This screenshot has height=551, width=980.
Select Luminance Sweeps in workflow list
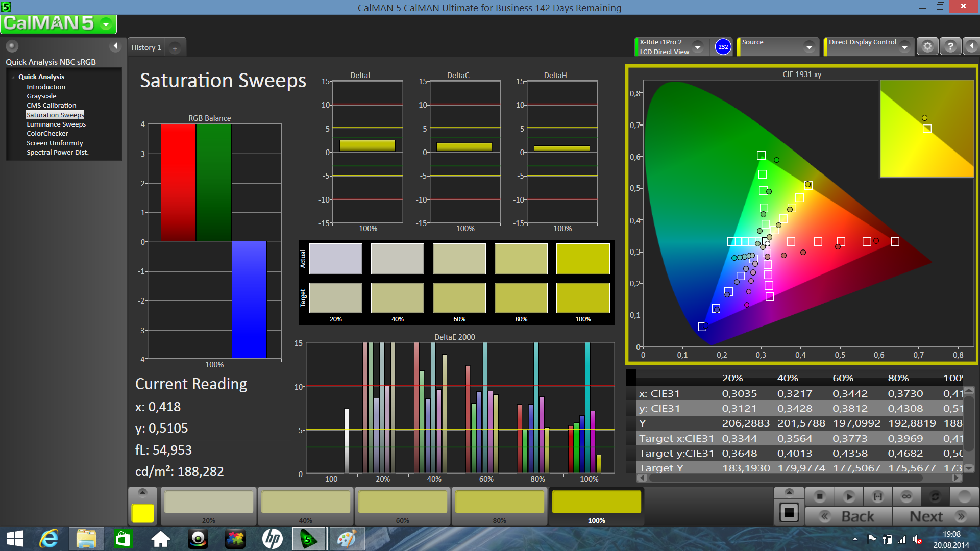[x=56, y=124]
